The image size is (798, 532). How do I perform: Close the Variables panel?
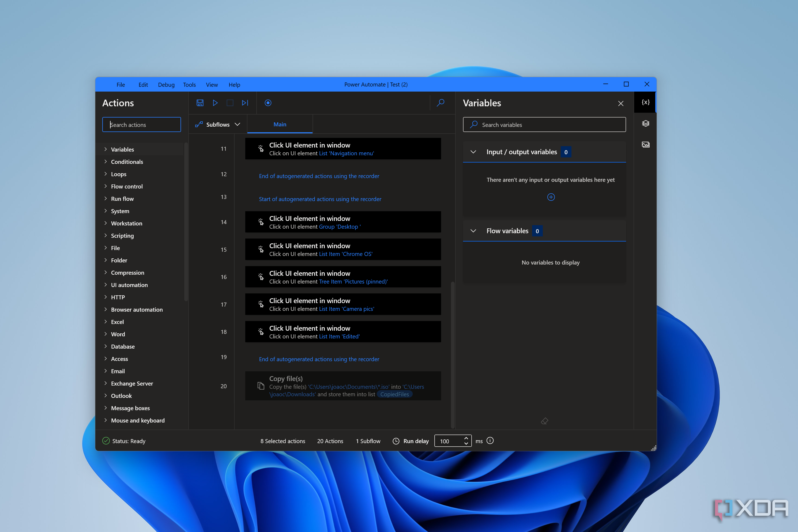pos(620,104)
